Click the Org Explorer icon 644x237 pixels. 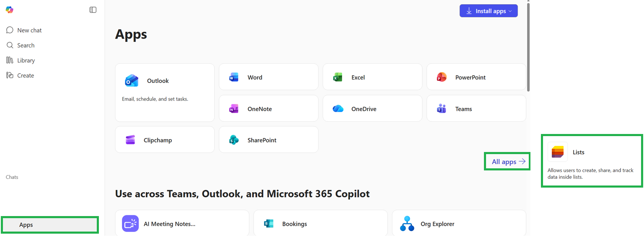(407, 224)
